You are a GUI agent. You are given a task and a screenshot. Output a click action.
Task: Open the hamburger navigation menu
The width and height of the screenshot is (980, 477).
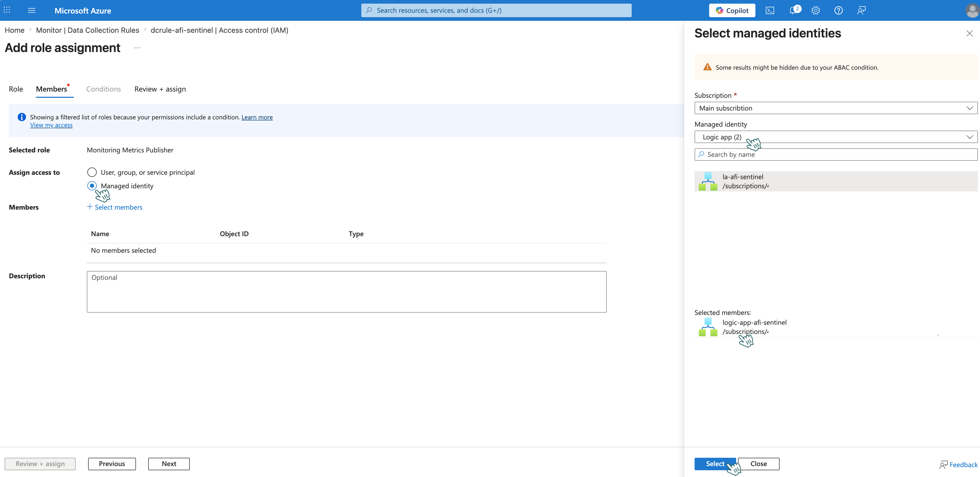coord(31,10)
